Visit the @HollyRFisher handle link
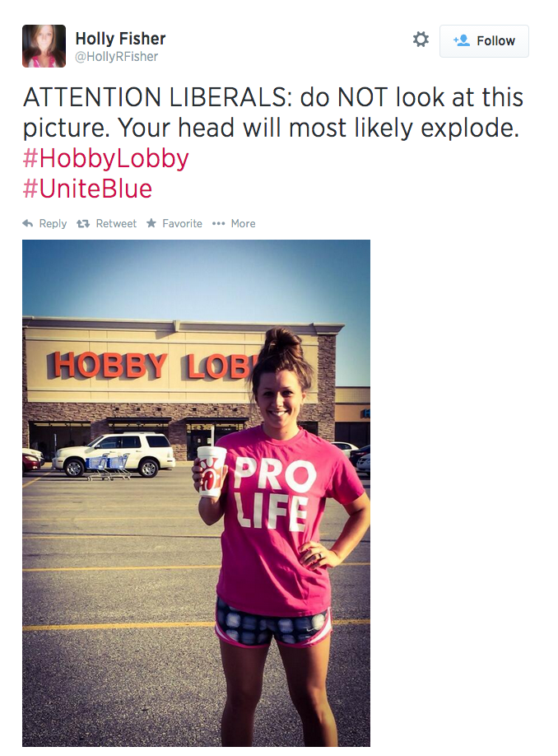Image resolution: width=558 pixels, height=756 pixels. [117, 56]
